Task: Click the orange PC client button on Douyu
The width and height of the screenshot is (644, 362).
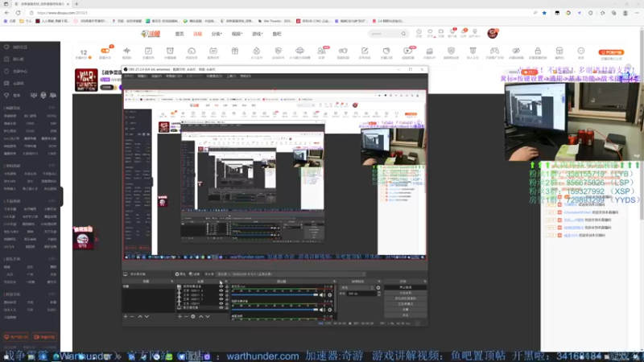Action: click(611, 52)
